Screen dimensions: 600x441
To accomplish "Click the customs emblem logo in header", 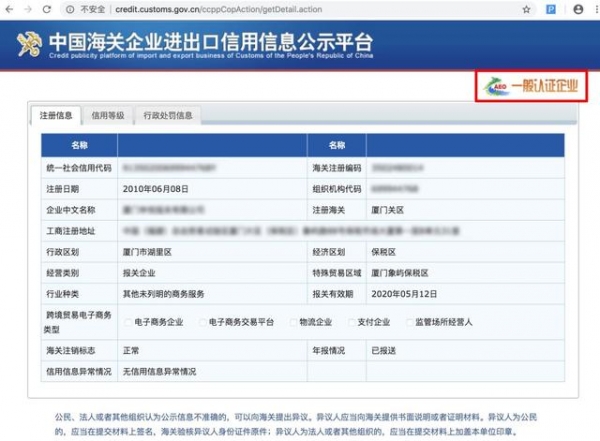I will [29, 45].
